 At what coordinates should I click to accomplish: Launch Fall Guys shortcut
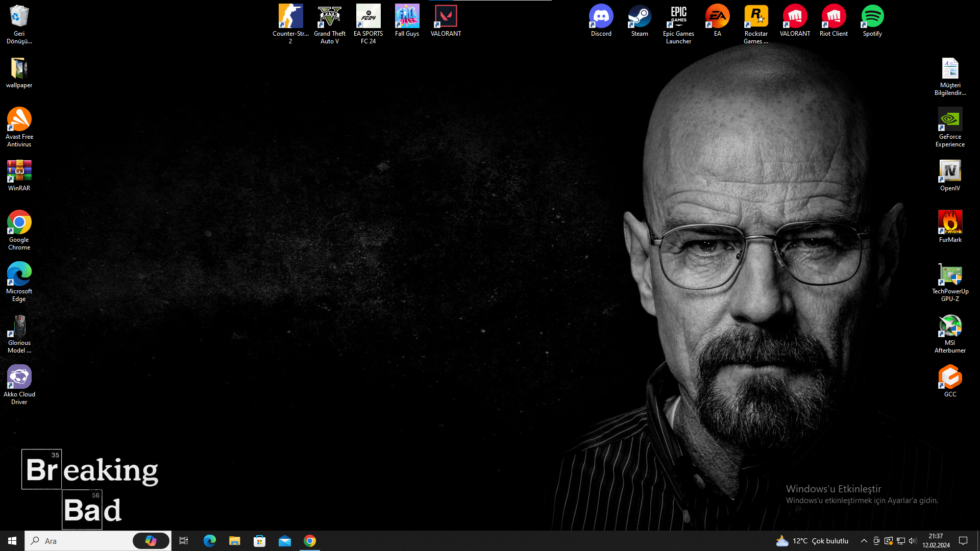tap(407, 20)
